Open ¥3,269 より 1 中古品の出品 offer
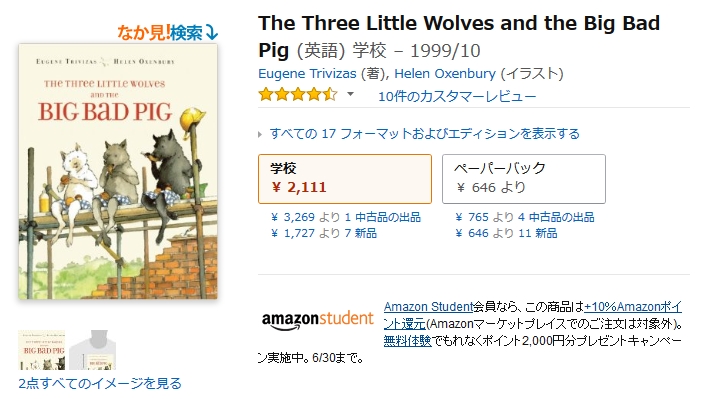728x399 pixels. point(346,217)
